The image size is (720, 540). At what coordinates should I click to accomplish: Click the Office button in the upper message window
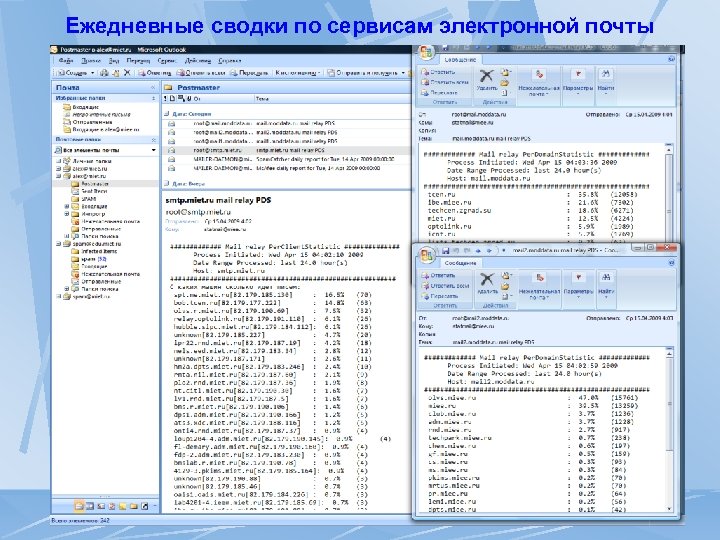pyautogui.click(x=426, y=52)
